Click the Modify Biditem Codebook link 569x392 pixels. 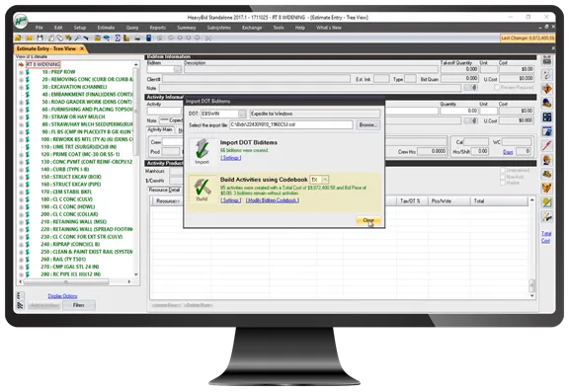tap(273, 200)
